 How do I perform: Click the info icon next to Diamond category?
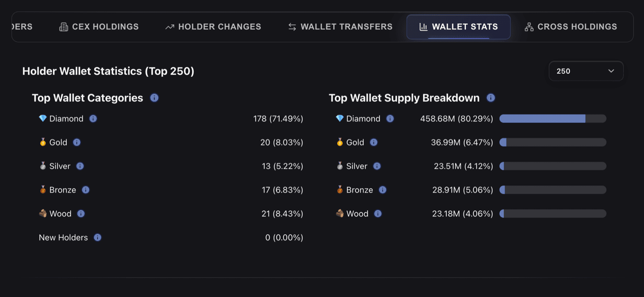pos(93,118)
